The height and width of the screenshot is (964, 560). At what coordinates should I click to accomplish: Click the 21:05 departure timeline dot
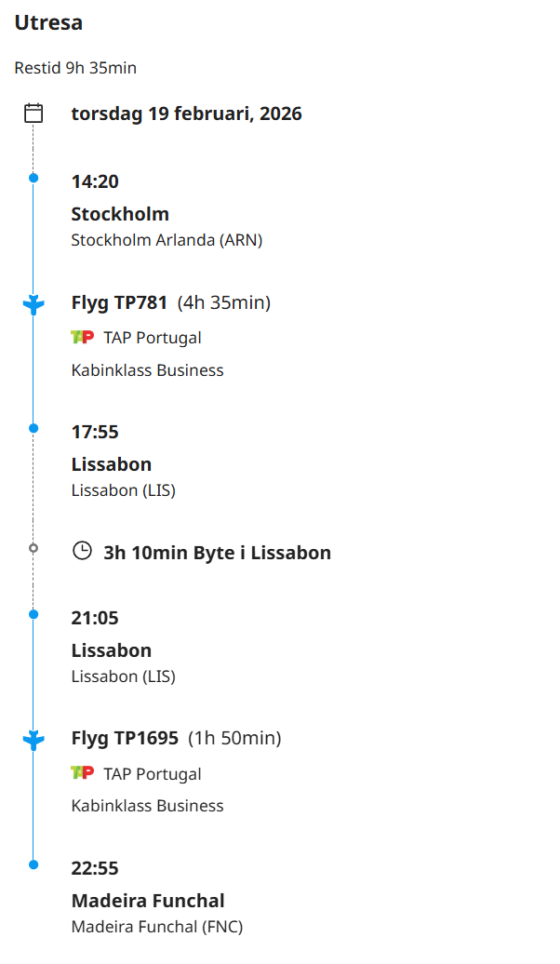(33, 614)
